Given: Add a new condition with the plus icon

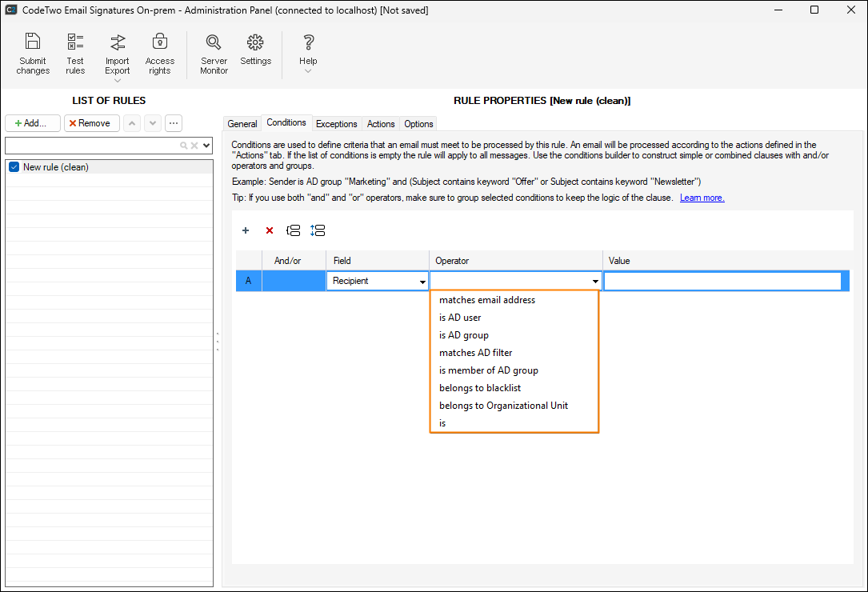Looking at the screenshot, I should [246, 230].
